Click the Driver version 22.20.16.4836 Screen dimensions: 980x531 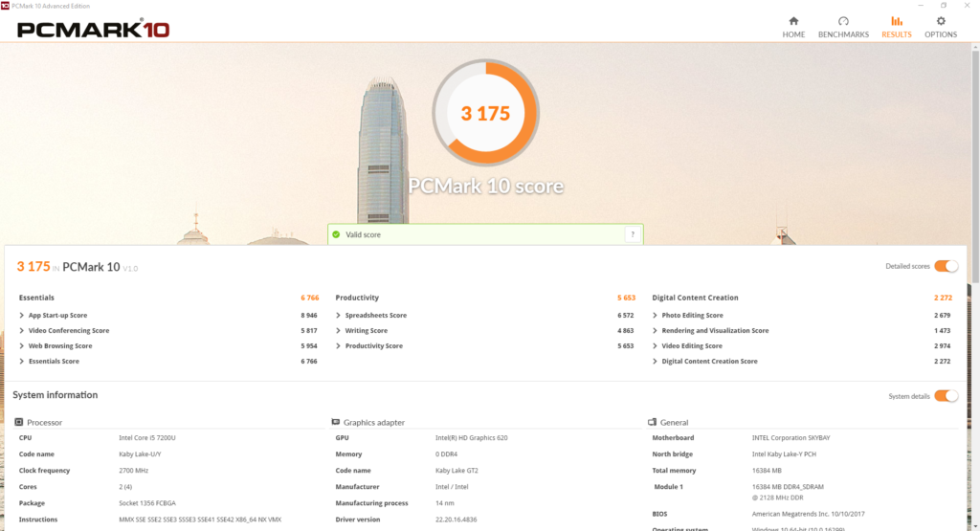(456, 520)
